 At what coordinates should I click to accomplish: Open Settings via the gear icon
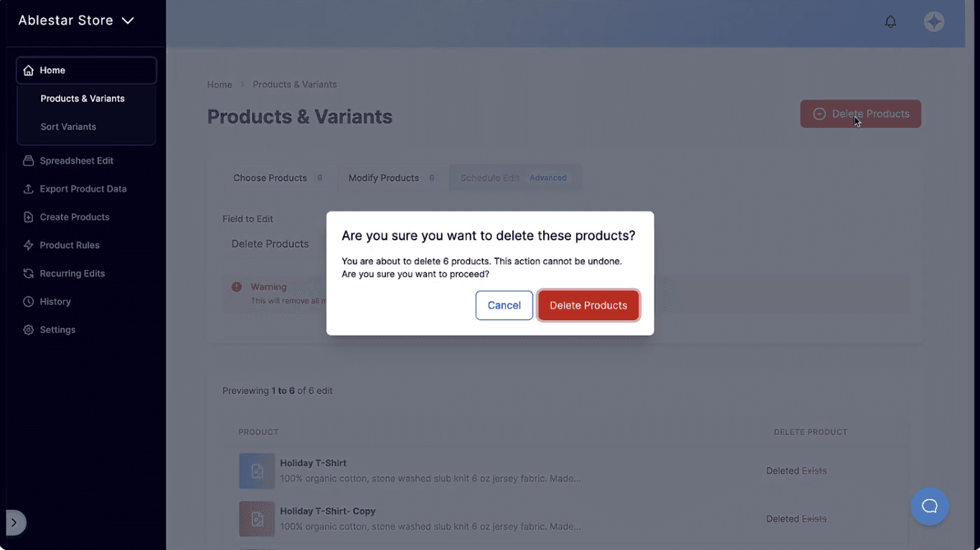pyautogui.click(x=27, y=329)
